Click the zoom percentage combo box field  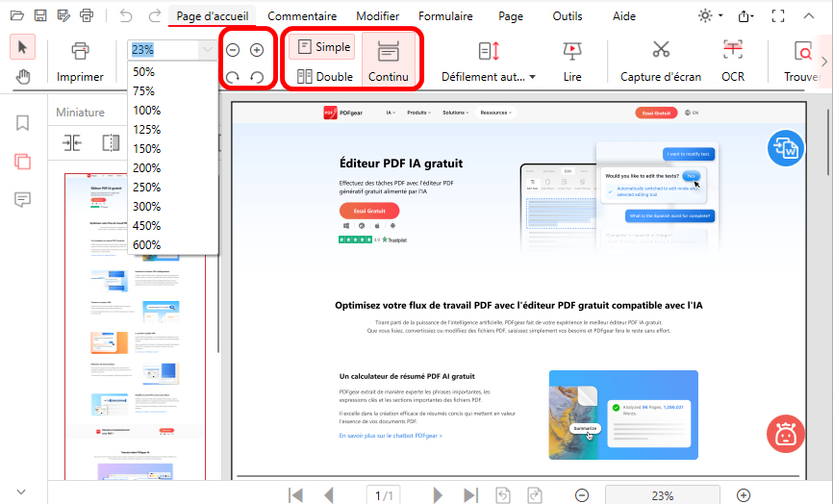tap(164, 50)
